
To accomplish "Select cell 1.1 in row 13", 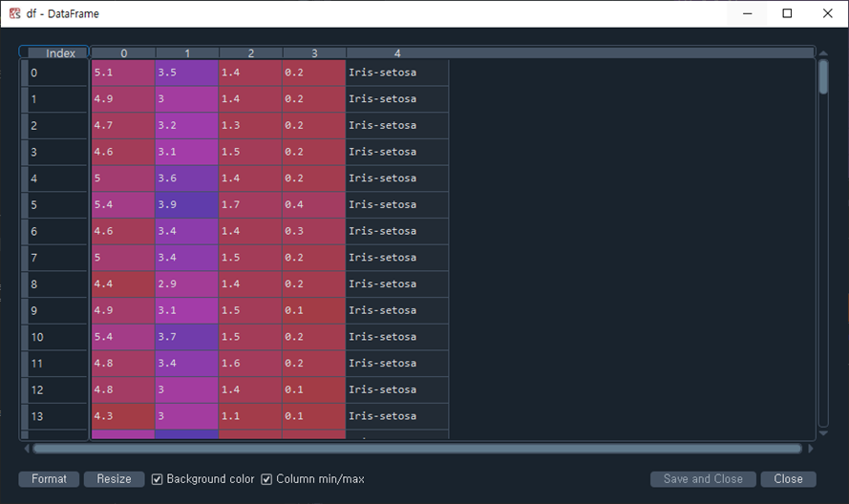I will coord(250,416).
